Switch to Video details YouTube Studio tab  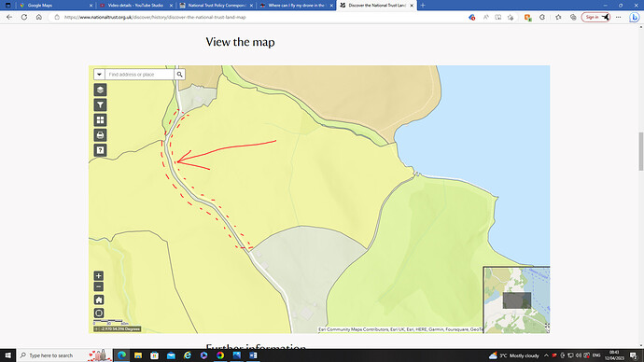click(x=135, y=6)
